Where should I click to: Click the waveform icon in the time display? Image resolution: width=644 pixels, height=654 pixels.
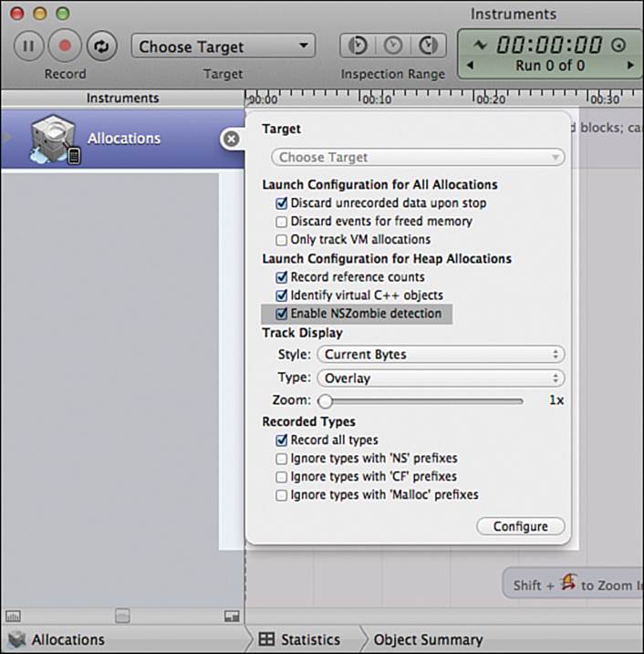coord(480,44)
